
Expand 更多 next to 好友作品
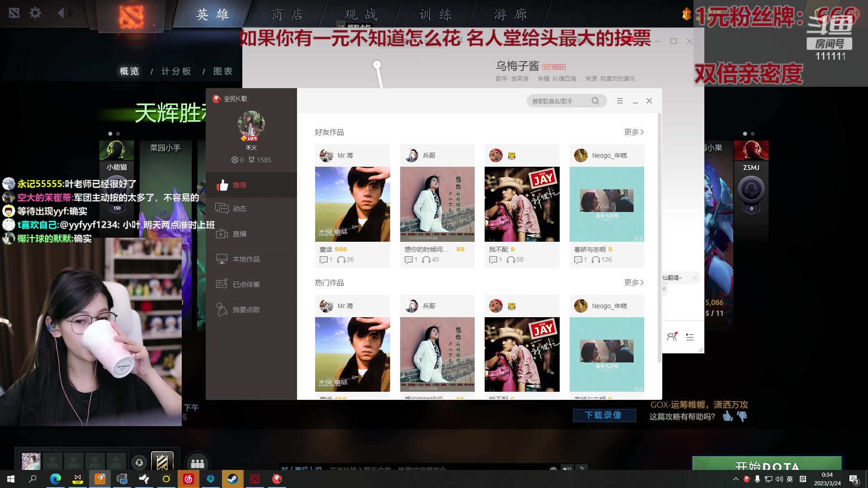tap(634, 132)
